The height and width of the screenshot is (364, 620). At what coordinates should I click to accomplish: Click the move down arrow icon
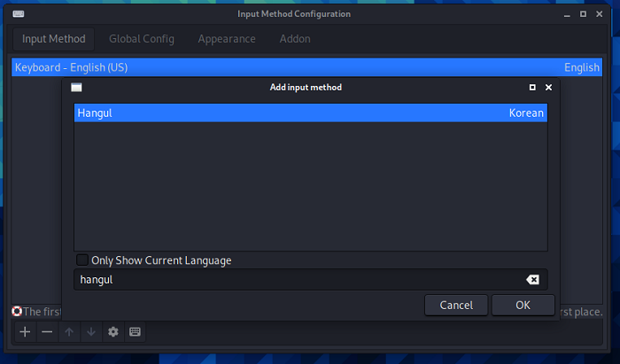(x=91, y=332)
